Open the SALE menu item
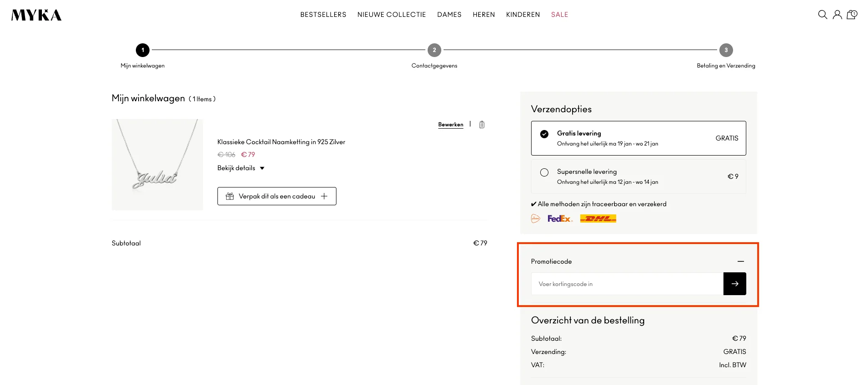This screenshot has width=868, height=385. click(x=559, y=15)
